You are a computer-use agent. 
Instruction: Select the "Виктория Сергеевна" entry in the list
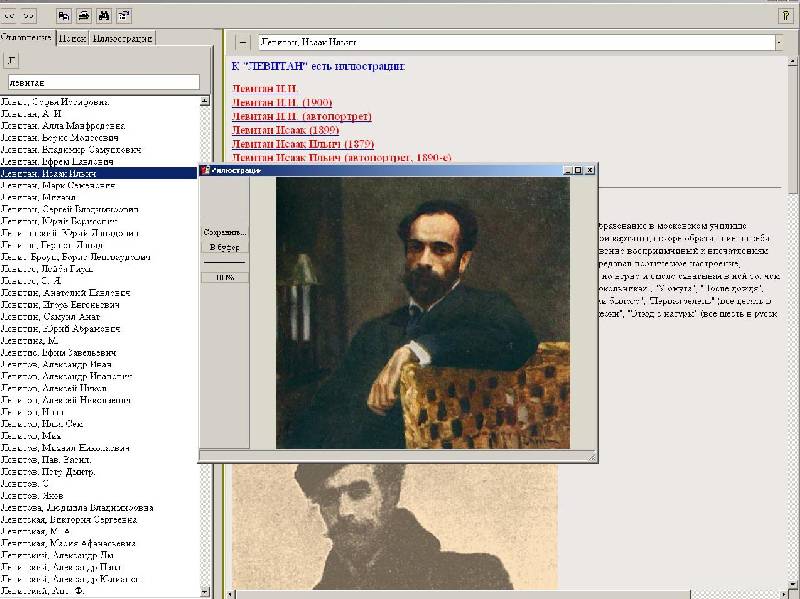pyautogui.click(x=69, y=519)
